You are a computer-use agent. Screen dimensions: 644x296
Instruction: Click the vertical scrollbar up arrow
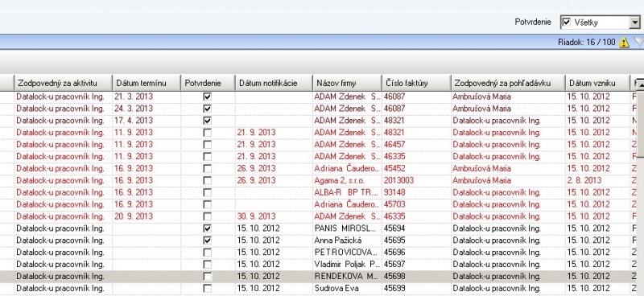pyautogui.click(x=640, y=85)
